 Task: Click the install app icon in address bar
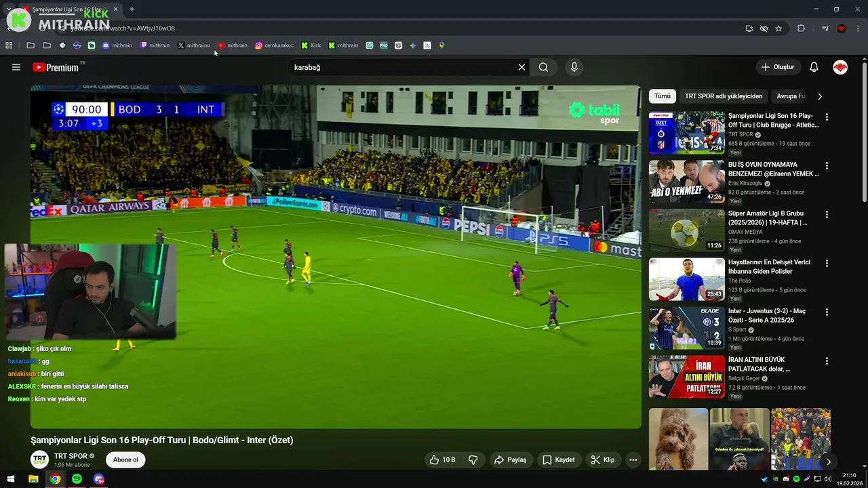click(x=749, y=28)
